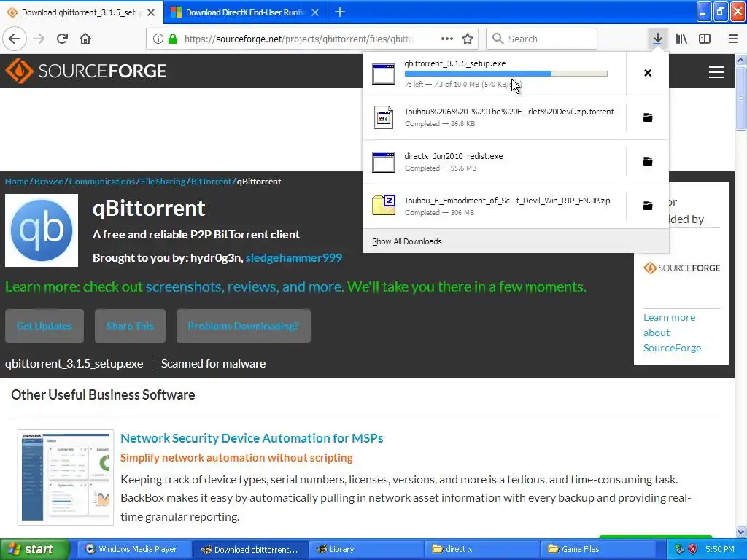Click the page scrollbar up arrow
This screenshot has width=747, height=560.
tap(740, 60)
